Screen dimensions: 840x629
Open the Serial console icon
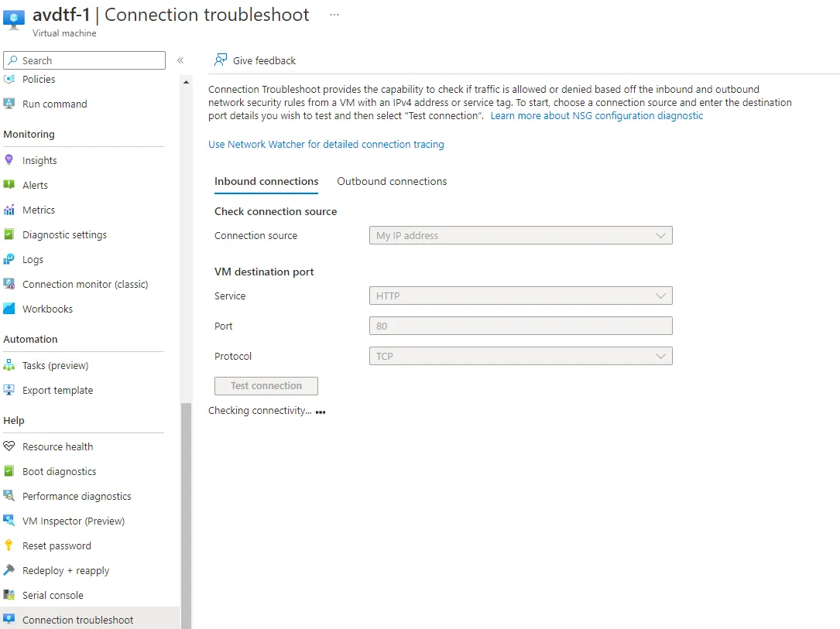[x=9, y=595]
